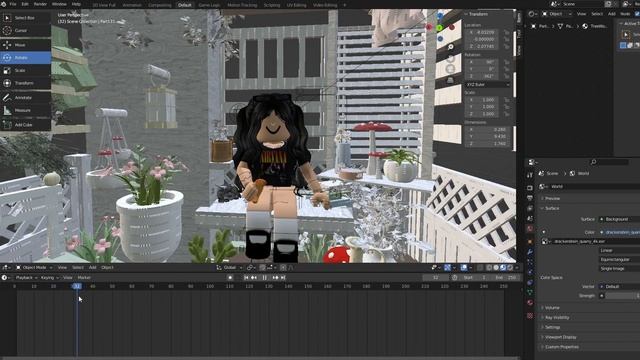
Task: Pick the Scale tool
Action: [25, 70]
